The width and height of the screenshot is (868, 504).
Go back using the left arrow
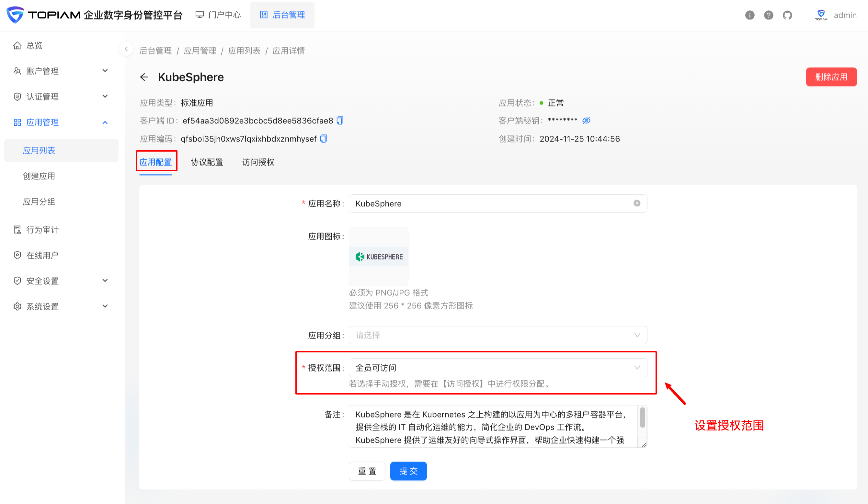coord(144,77)
